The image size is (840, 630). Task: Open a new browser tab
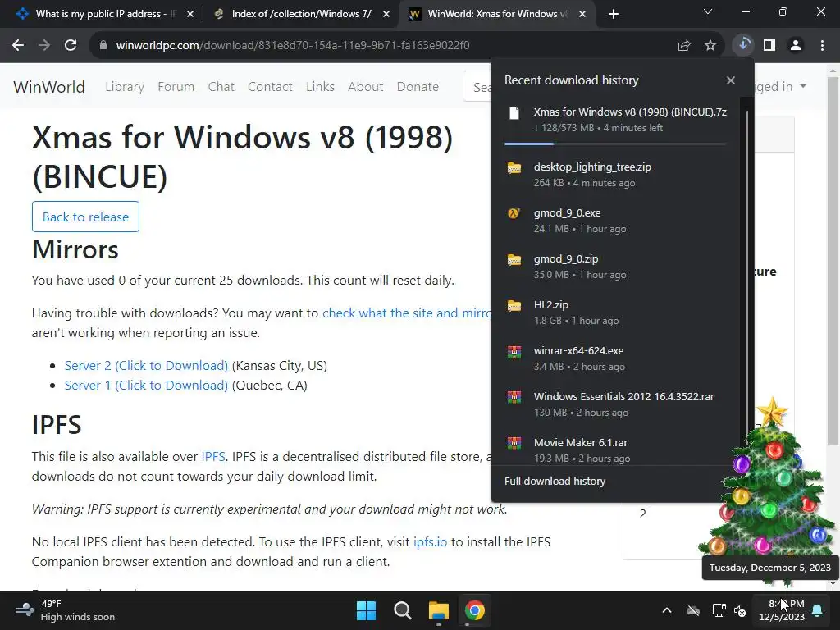614,14
